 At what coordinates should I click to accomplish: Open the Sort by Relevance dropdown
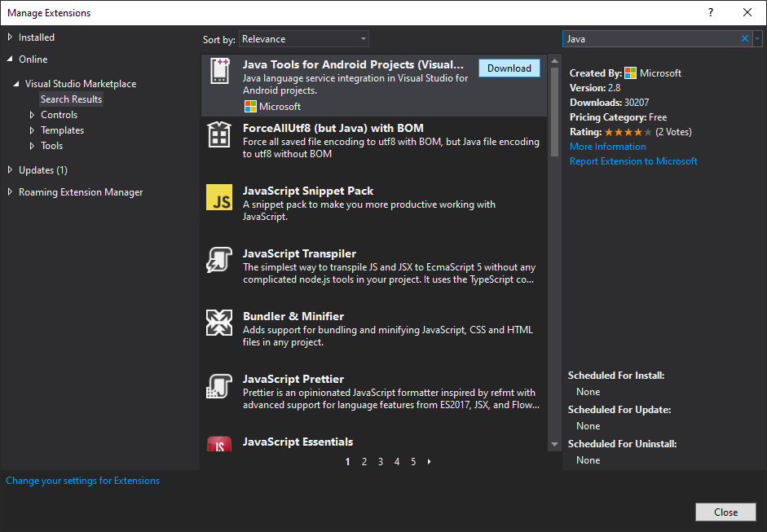(x=303, y=39)
